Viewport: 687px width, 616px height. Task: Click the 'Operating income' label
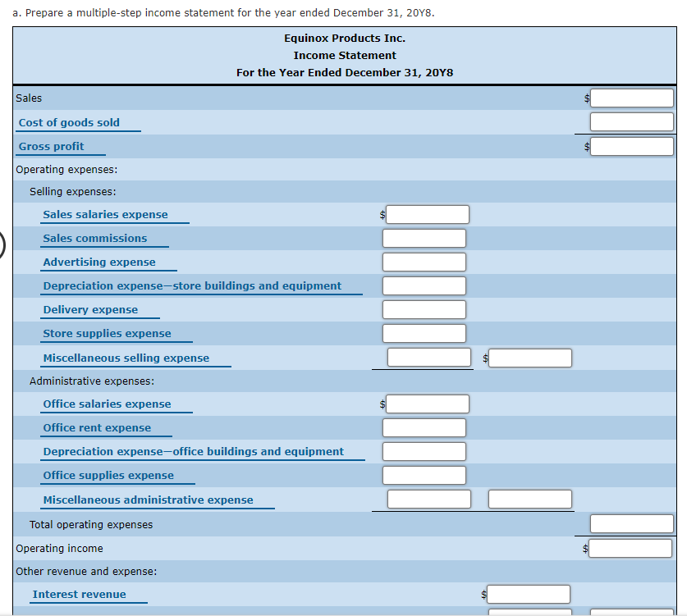tap(60, 549)
